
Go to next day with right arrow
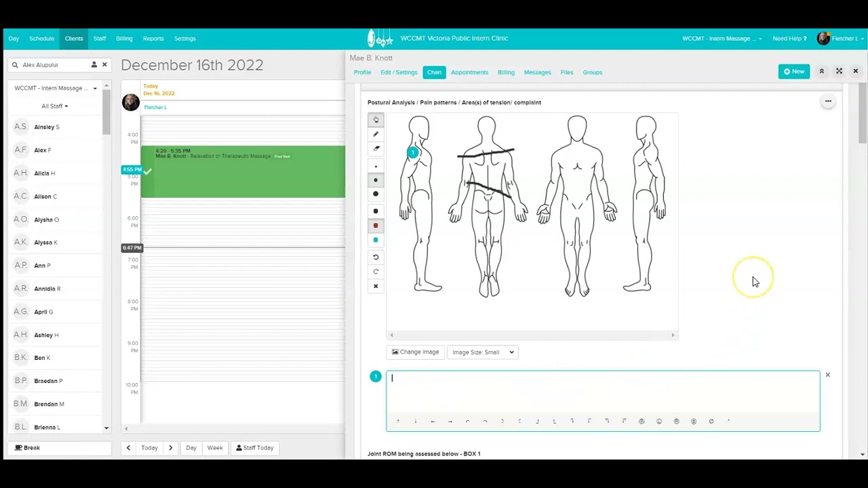click(171, 448)
